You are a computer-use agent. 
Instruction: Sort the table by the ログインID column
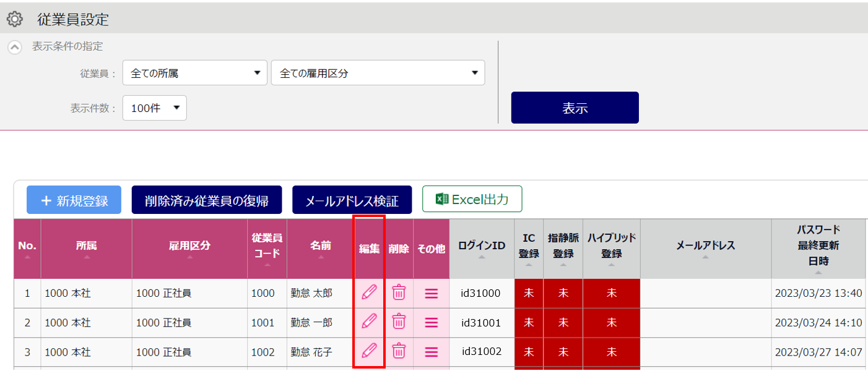pyautogui.click(x=482, y=248)
